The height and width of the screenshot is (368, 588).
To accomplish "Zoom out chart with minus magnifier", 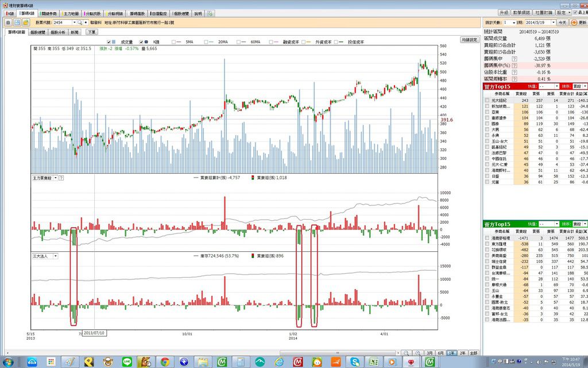I will [x=406, y=354].
